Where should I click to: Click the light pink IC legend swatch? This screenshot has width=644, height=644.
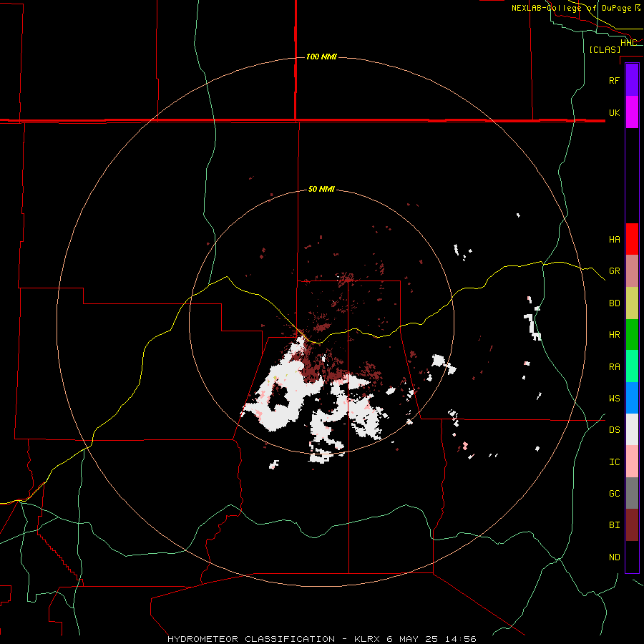632,462
